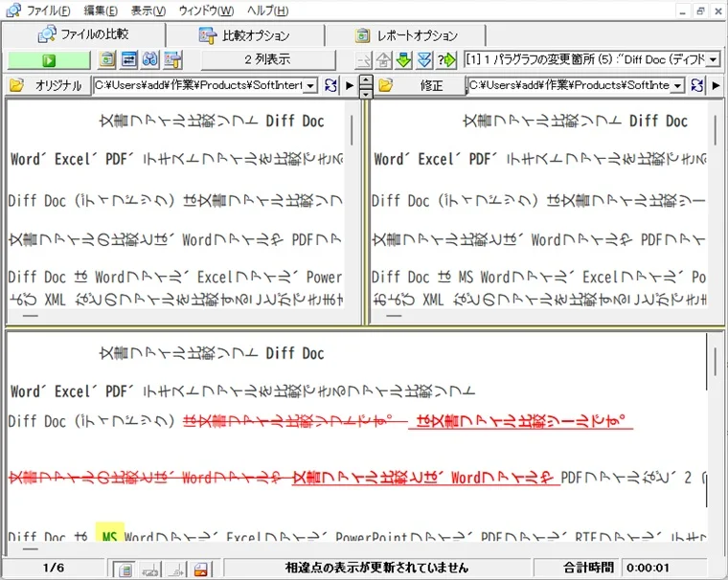Click the refresh icon for original file
Screen dimensions: 728x580
point(330,85)
